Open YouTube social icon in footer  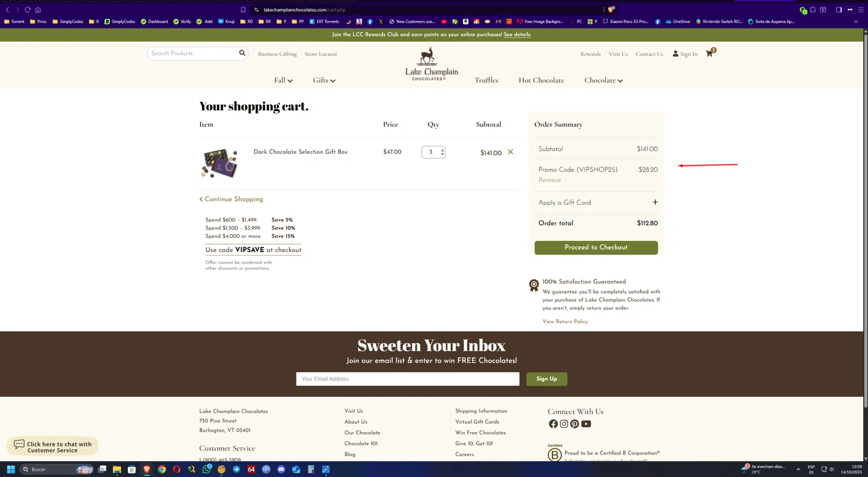point(586,424)
